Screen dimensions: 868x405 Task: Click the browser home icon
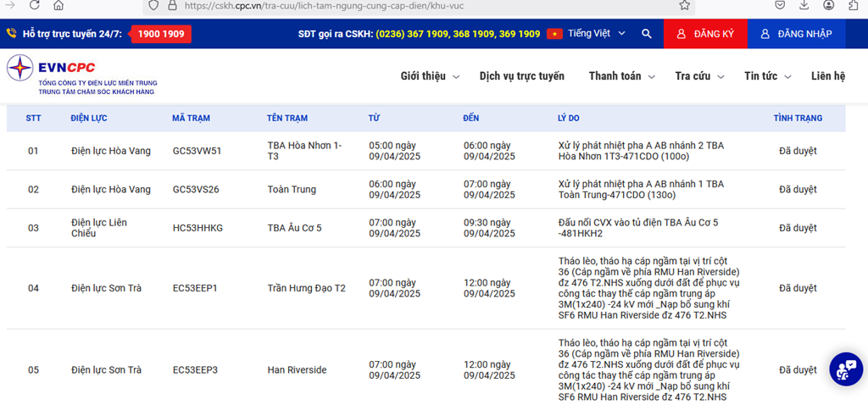tap(58, 5)
